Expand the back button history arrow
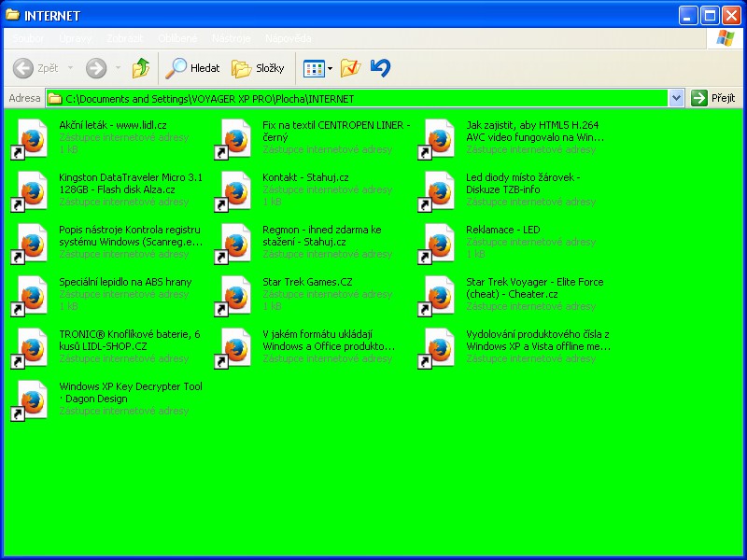The width and height of the screenshot is (747, 560). (70, 68)
